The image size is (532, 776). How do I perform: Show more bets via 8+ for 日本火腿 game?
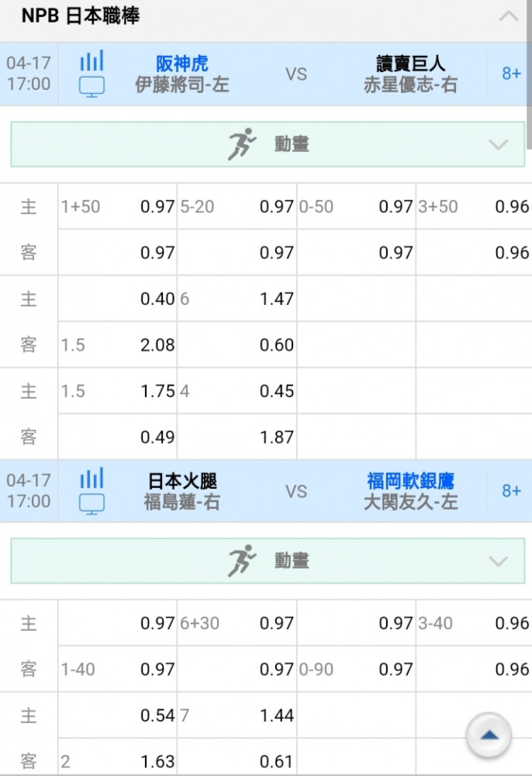(511, 491)
